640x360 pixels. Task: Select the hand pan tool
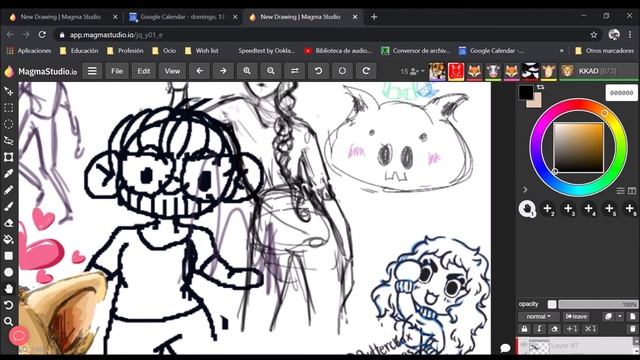click(x=8, y=289)
